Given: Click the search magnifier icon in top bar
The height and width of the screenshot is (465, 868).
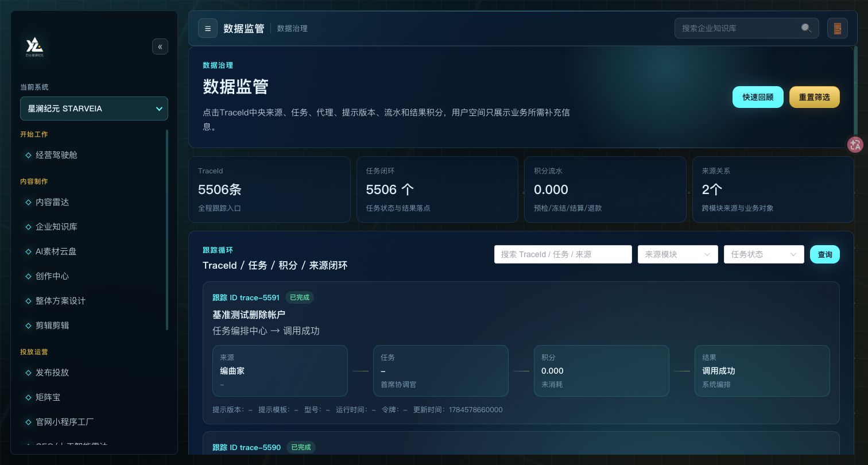Looking at the screenshot, I should pos(806,28).
